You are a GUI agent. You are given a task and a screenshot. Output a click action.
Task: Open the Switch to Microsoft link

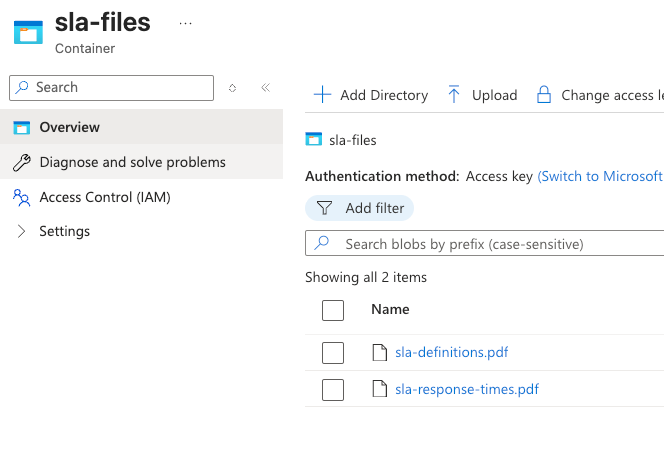(x=600, y=176)
